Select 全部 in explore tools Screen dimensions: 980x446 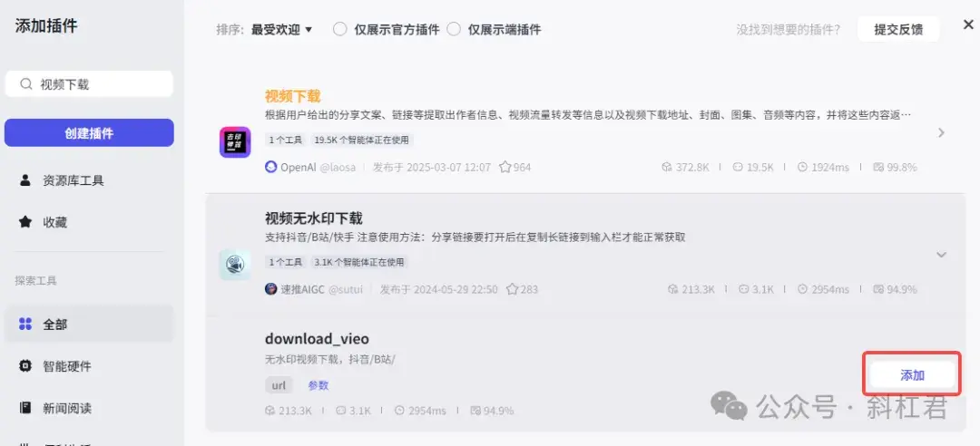[89, 325]
